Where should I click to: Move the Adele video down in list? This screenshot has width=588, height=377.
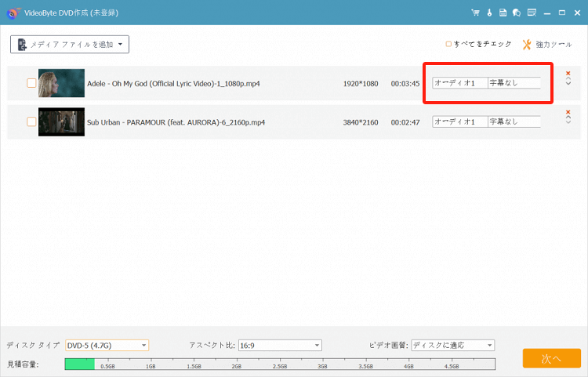click(568, 84)
